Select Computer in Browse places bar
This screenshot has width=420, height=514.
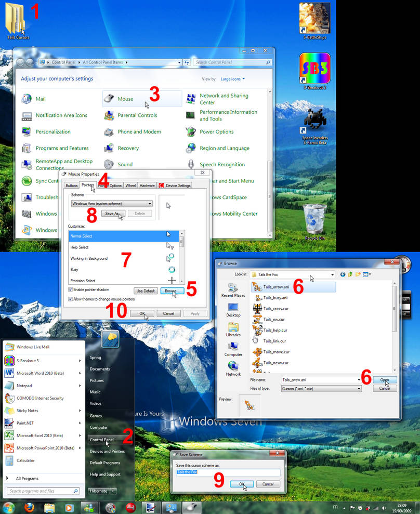[233, 349]
